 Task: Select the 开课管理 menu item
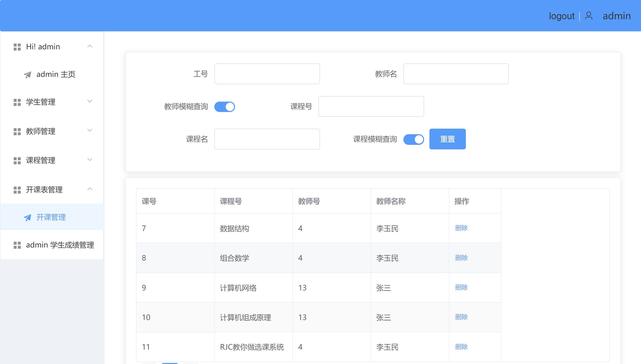tap(52, 217)
